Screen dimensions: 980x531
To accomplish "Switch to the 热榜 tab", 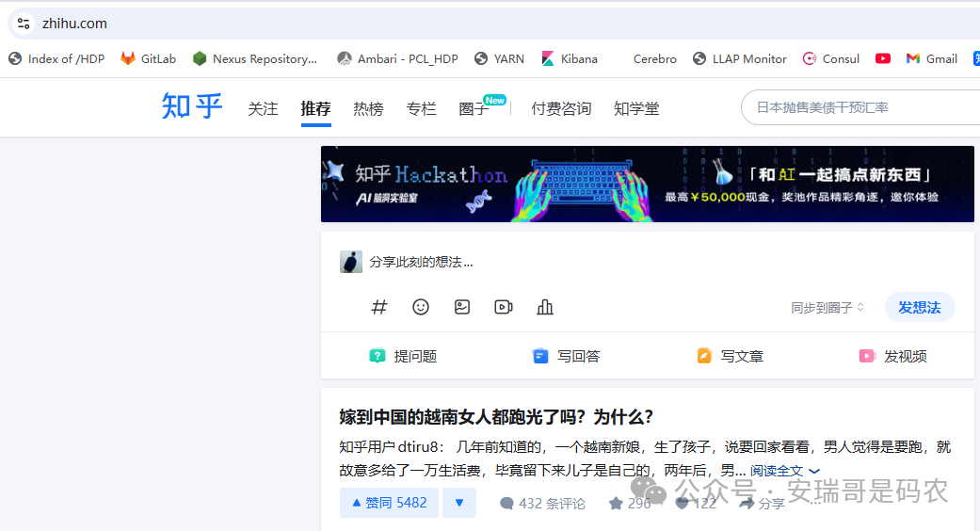I will 368,108.
